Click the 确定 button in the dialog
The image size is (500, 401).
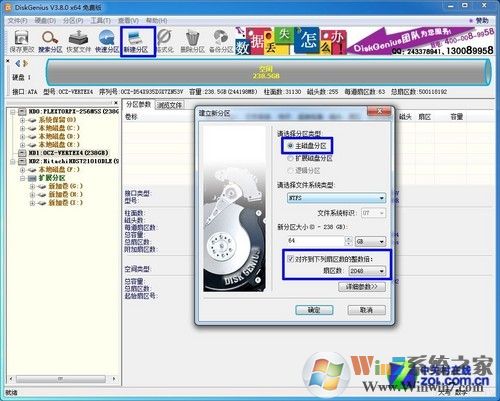(314, 310)
